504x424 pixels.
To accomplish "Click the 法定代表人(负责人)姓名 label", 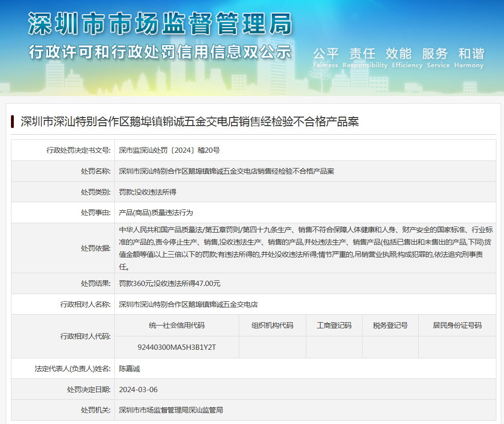I will click(x=72, y=369).
